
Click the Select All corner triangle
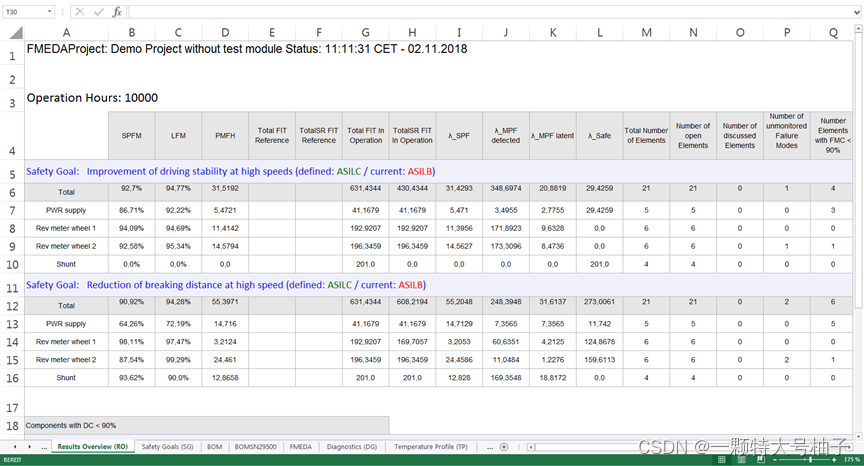pyautogui.click(x=16, y=32)
